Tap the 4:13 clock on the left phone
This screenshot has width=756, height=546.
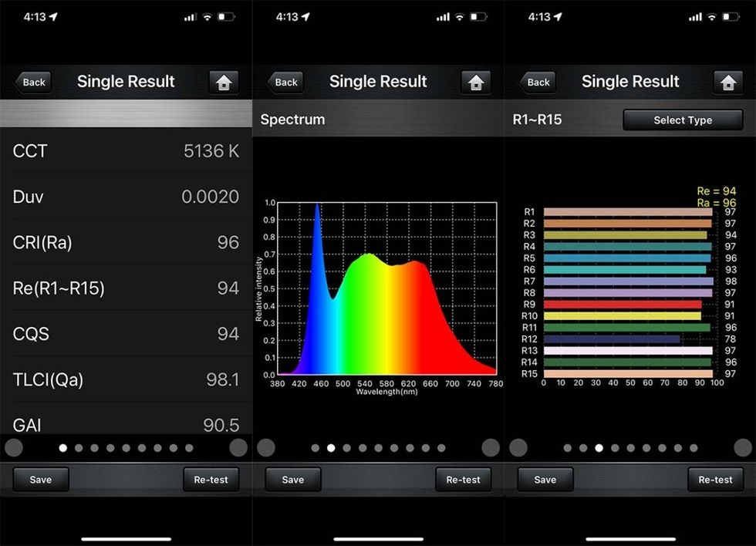[35, 17]
